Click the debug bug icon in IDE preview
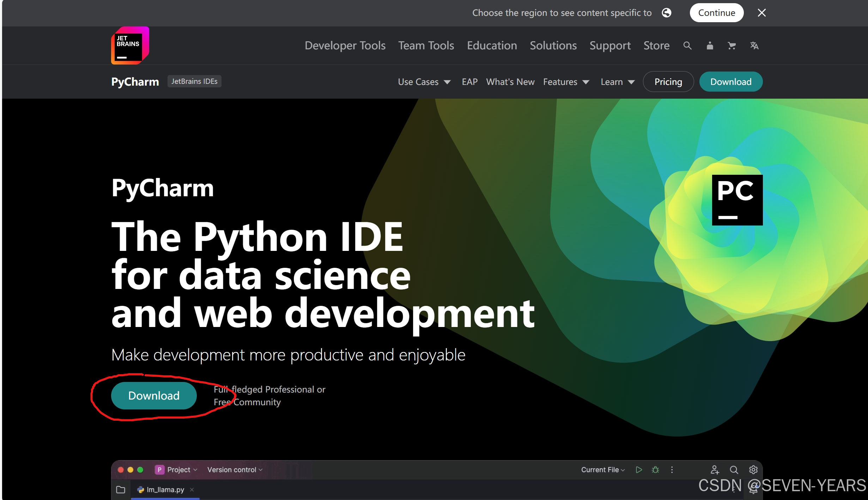 click(x=655, y=469)
